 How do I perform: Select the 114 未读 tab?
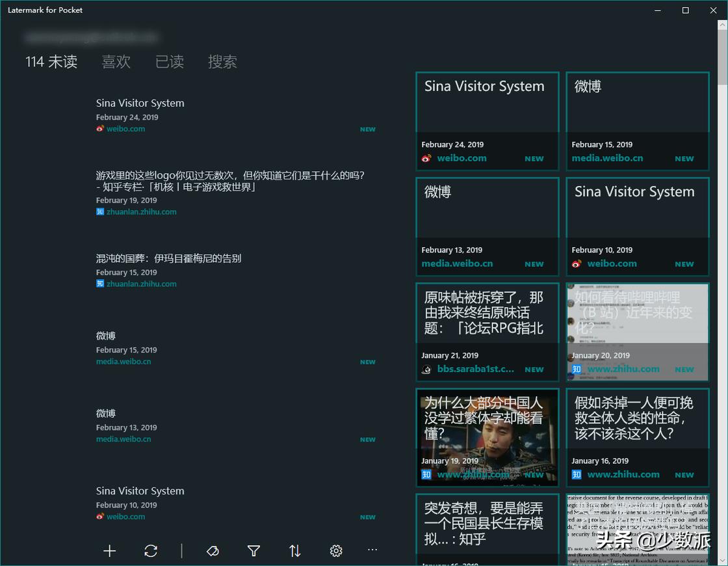coord(51,61)
